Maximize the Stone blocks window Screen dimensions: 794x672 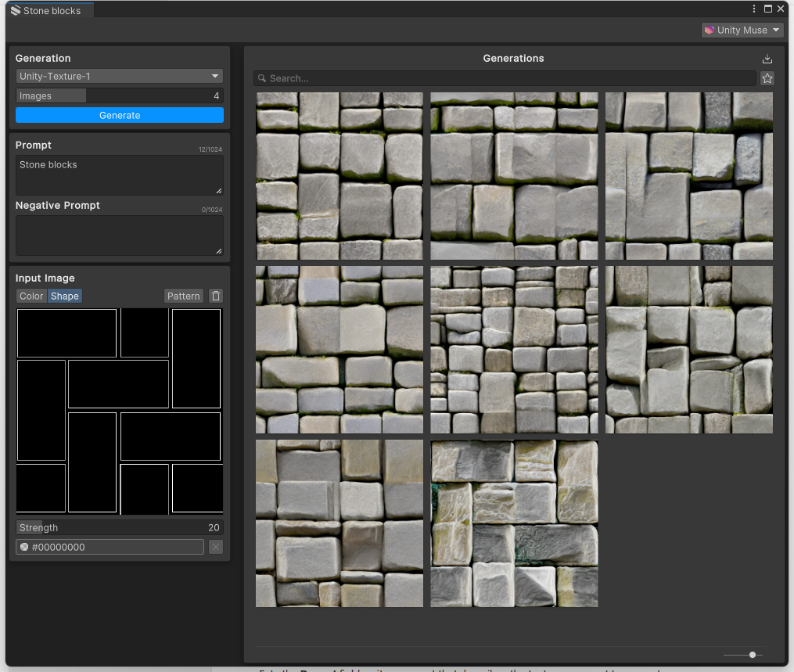coord(767,9)
